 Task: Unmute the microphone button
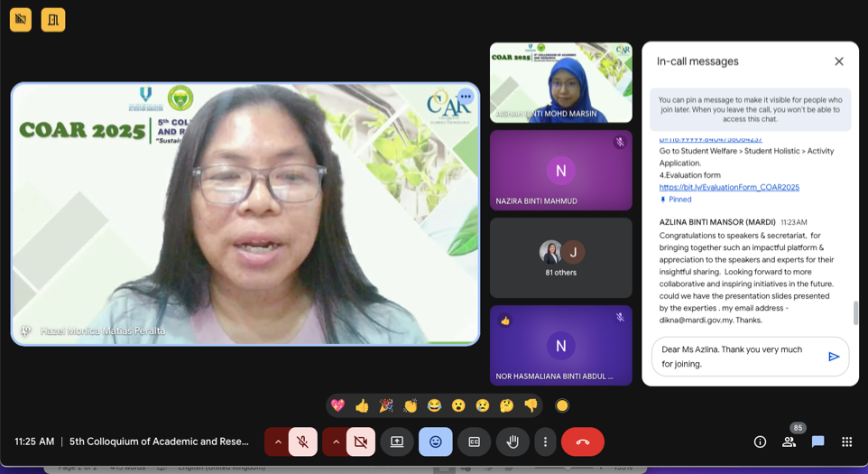click(303, 441)
